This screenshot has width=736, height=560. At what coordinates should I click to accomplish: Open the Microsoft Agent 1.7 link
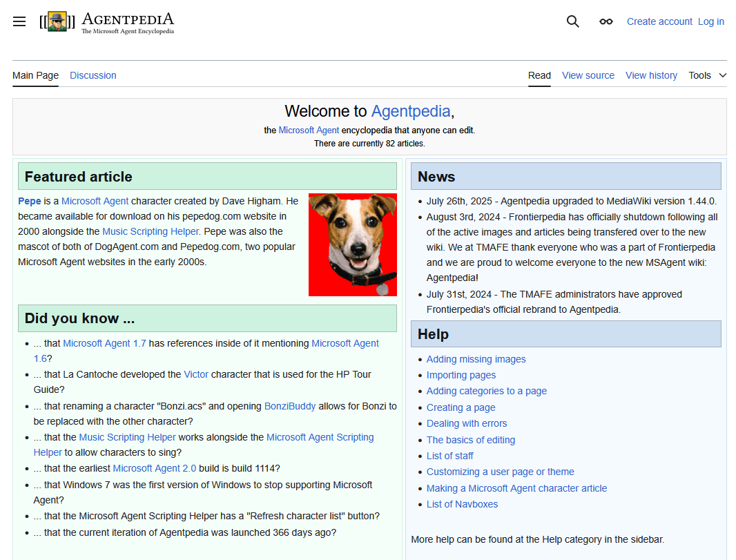coord(105,343)
